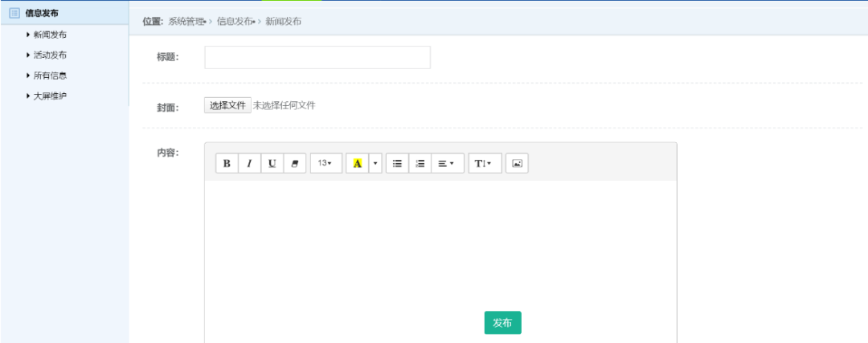Click the insert picture icon

[517, 164]
